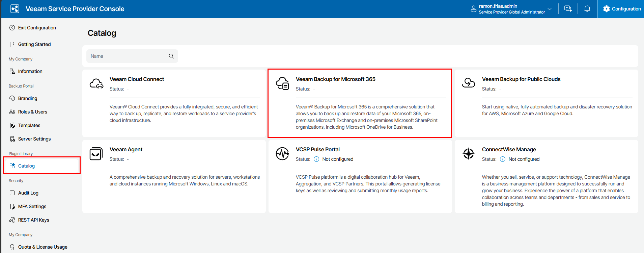The width and height of the screenshot is (644, 253).
Task: Click the Information building icon
Action: coord(12,71)
